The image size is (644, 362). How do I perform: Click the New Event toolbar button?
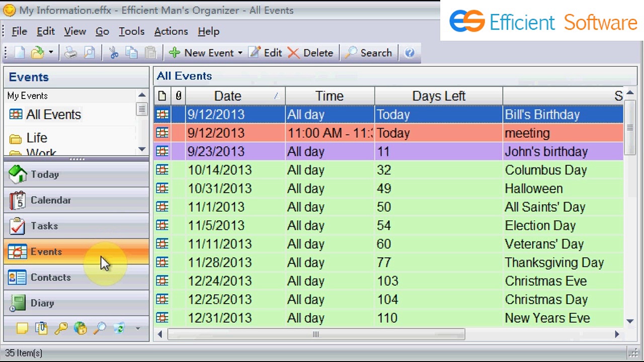click(x=202, y=53)
